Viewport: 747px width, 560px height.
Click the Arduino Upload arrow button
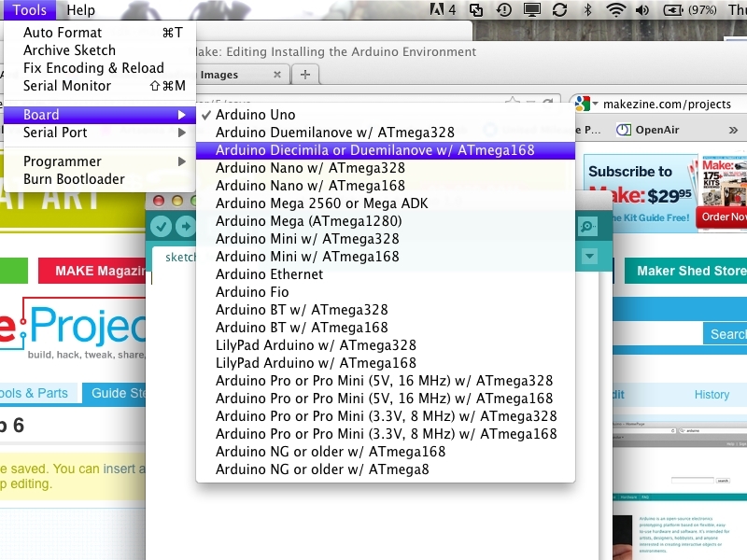point(185,226)
